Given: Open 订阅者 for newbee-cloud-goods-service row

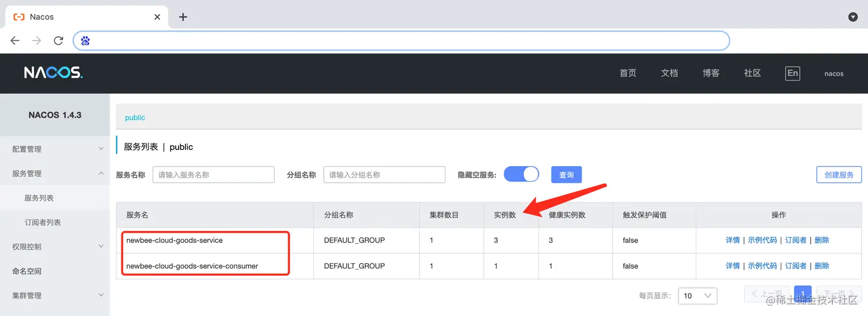Looking at the screenshot, I should (796, 240).
